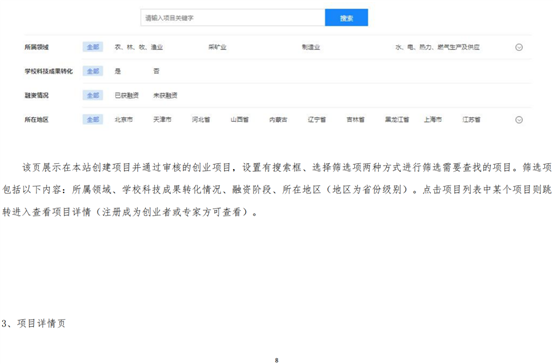Focus the 请输入项目关键字 search field

(x=233, y=18)
